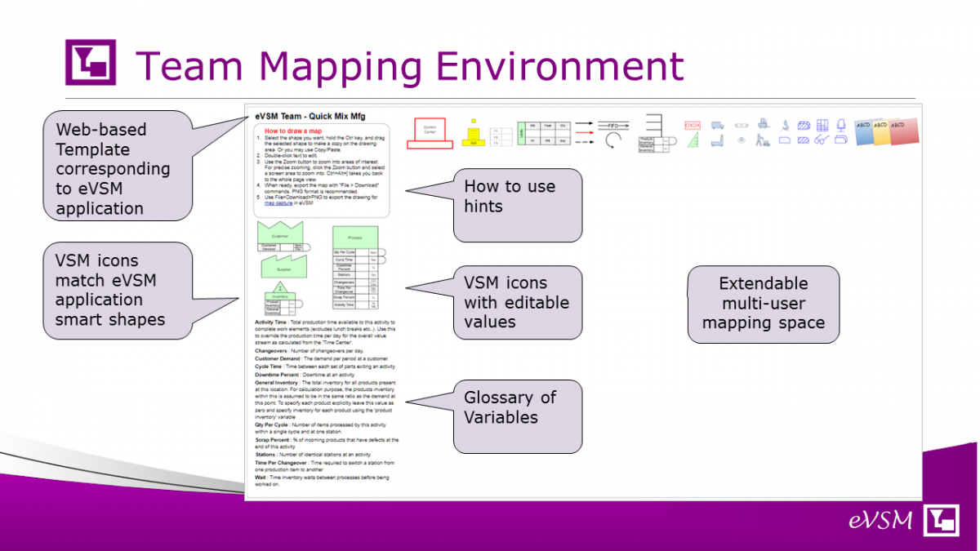Click the How to use hints callout
980x551 pixels.
518,205
